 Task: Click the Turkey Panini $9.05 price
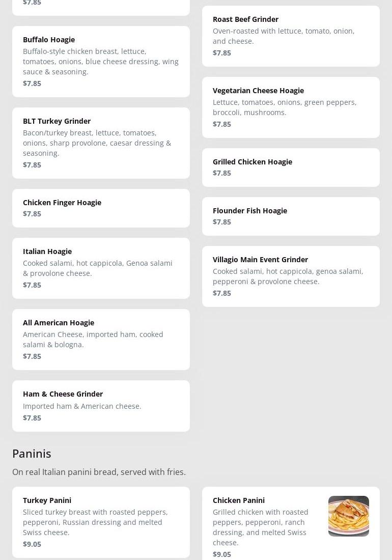pyautogui.click(x=32, y=544)
